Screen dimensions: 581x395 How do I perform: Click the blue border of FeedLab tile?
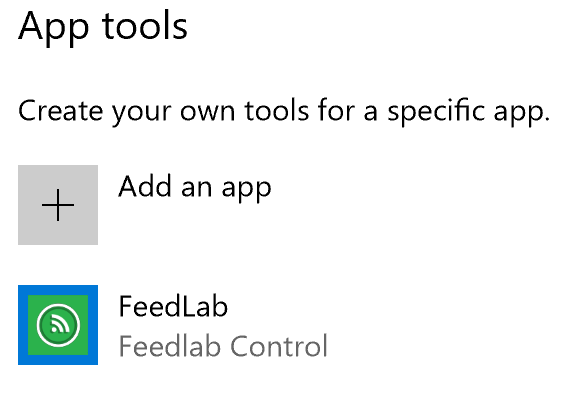[23, 325]
